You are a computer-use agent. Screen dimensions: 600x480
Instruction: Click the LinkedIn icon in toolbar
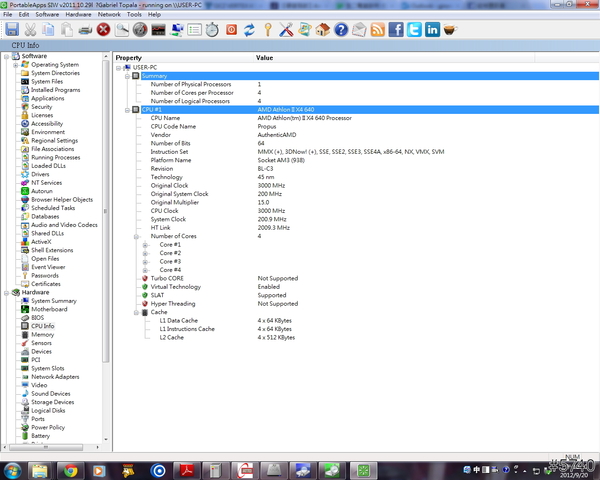pyautogui.click(x=432, y=30)
